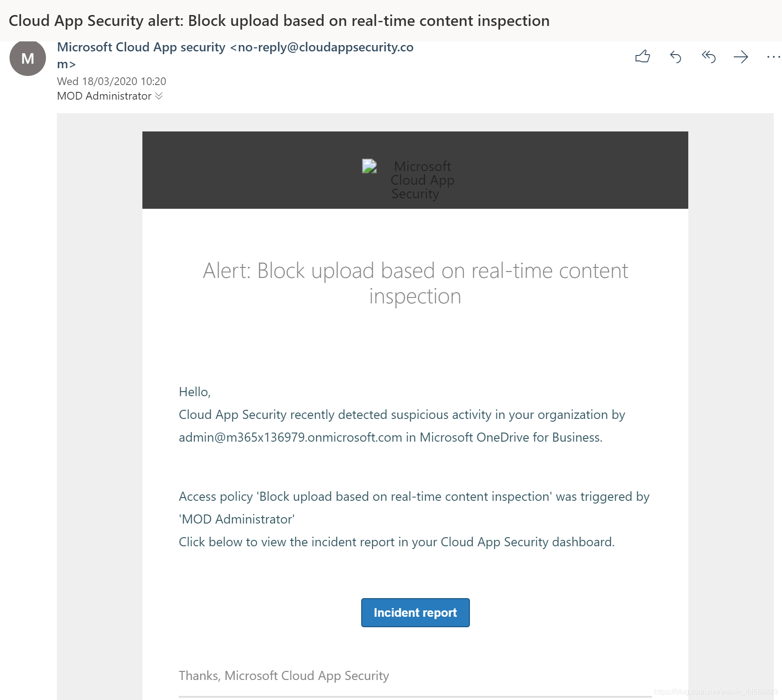
Task: Open the Incident report button
Action: tap(415, 613)
